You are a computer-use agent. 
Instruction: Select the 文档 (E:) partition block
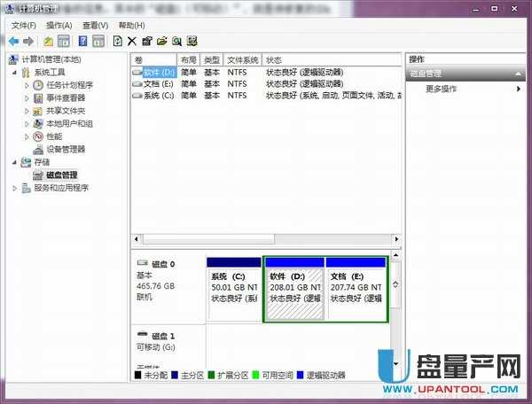point(356,288)
